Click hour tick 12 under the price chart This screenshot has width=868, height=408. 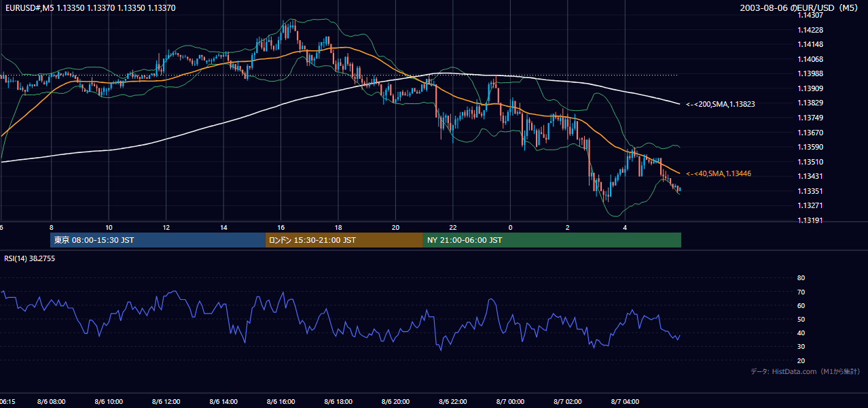[x=166, y=227]
